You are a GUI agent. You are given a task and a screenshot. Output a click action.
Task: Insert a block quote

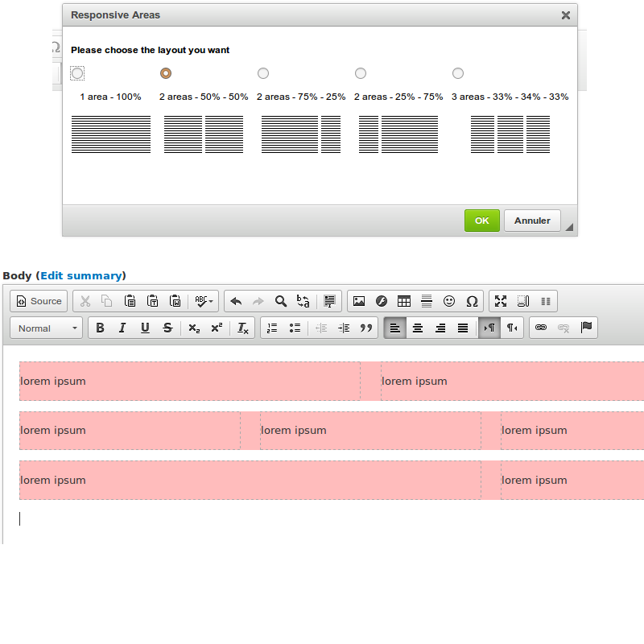click(366, 328)
